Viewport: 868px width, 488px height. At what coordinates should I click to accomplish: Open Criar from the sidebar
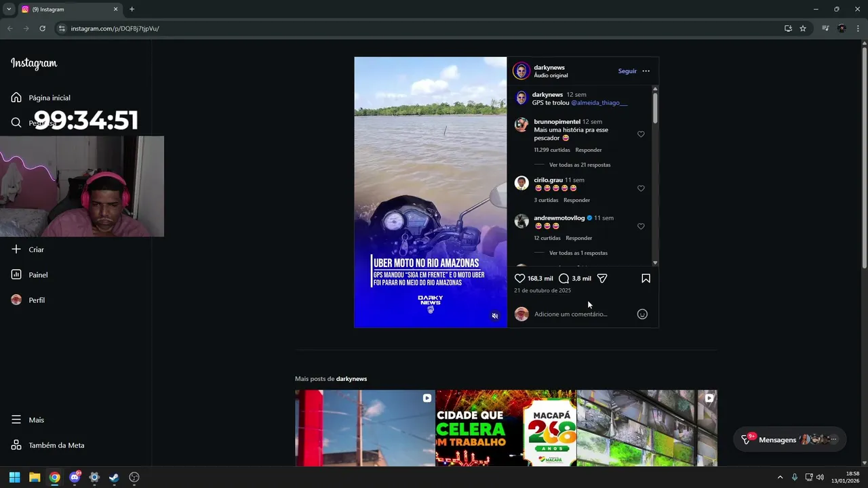[28, 249]
